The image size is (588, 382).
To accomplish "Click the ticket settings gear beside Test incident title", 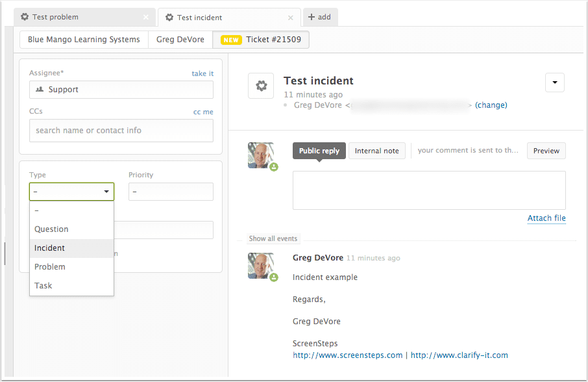I will click(260, 85).
